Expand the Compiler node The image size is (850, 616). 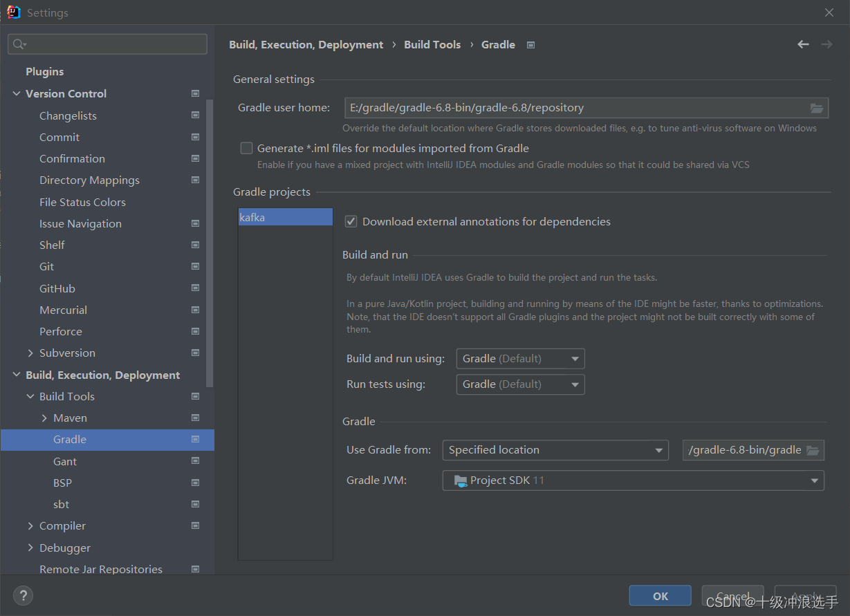pos(30,525)
